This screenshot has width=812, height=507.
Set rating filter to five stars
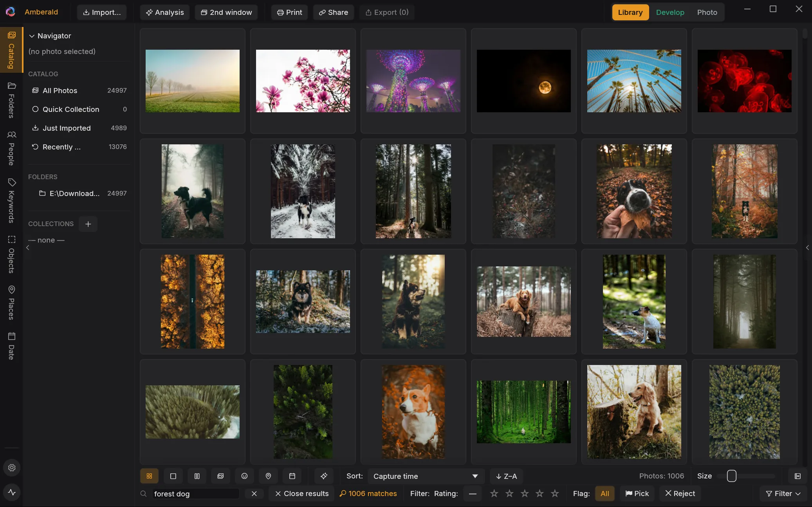point(555,494)
